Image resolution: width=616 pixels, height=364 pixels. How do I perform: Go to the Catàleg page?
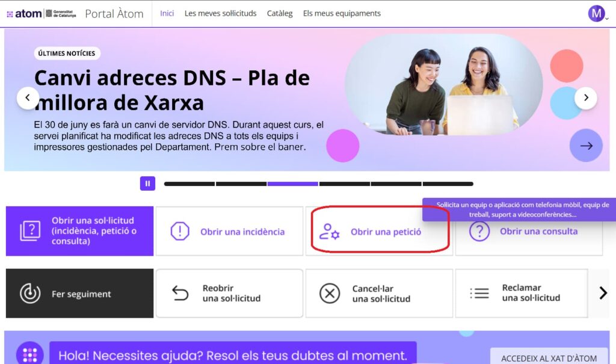pos(280,13)
